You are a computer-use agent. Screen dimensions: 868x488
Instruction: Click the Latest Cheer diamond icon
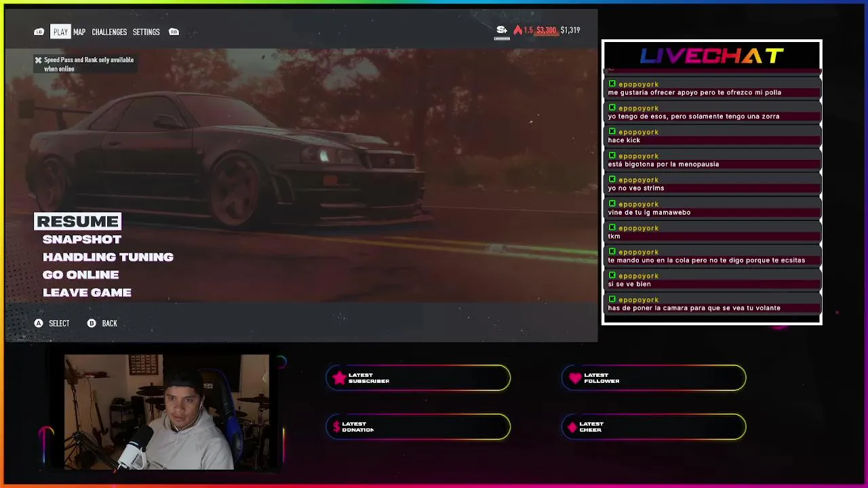572,427
